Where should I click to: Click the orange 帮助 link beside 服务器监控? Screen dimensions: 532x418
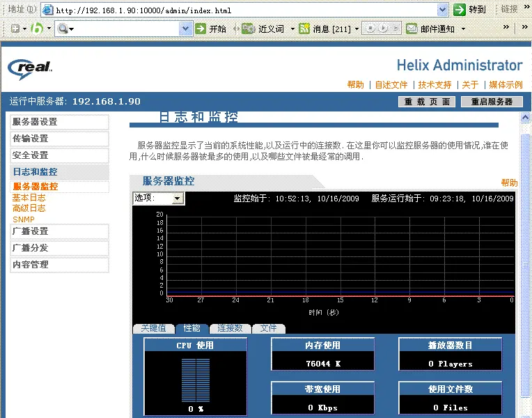point(509,183)
